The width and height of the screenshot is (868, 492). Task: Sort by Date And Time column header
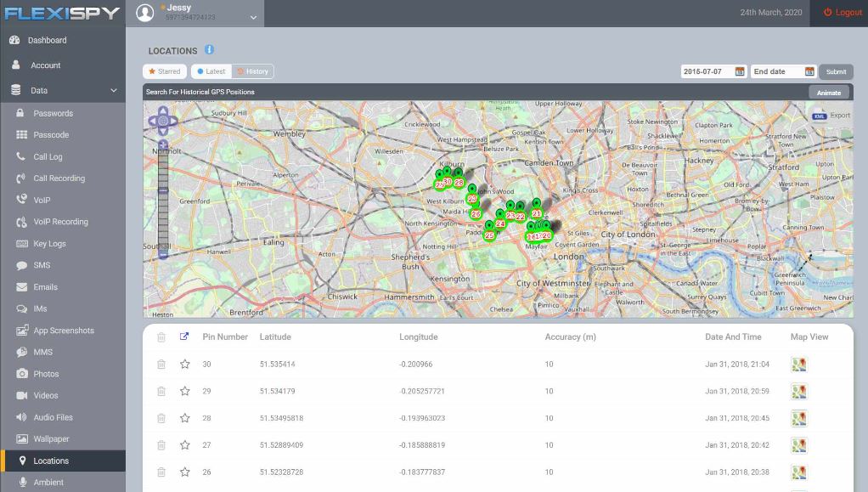[x=733, y=336]
